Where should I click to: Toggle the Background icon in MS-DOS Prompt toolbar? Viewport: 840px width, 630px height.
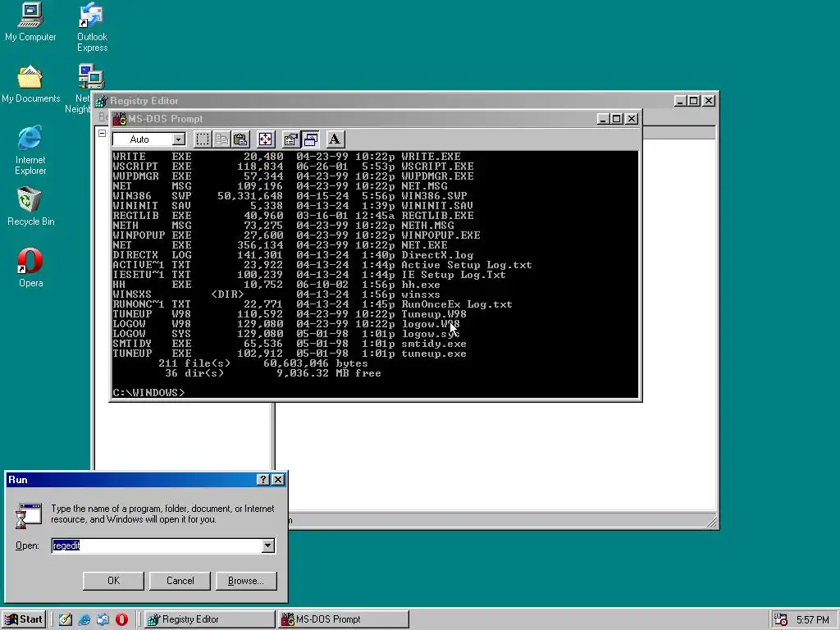[x=310, y=139]
